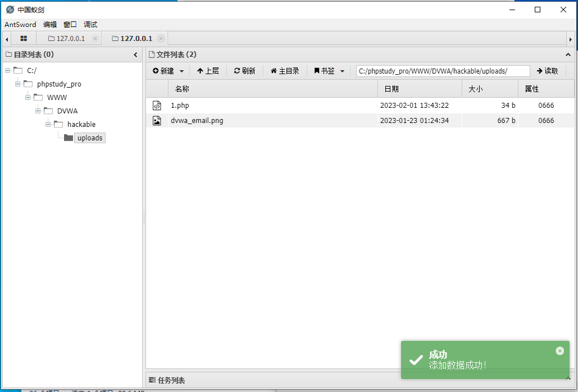The height and width of the screenshot is (392, 578).
Task: Open the home grid tab icon
Action: pyautogui.click(x=24, y=38)
